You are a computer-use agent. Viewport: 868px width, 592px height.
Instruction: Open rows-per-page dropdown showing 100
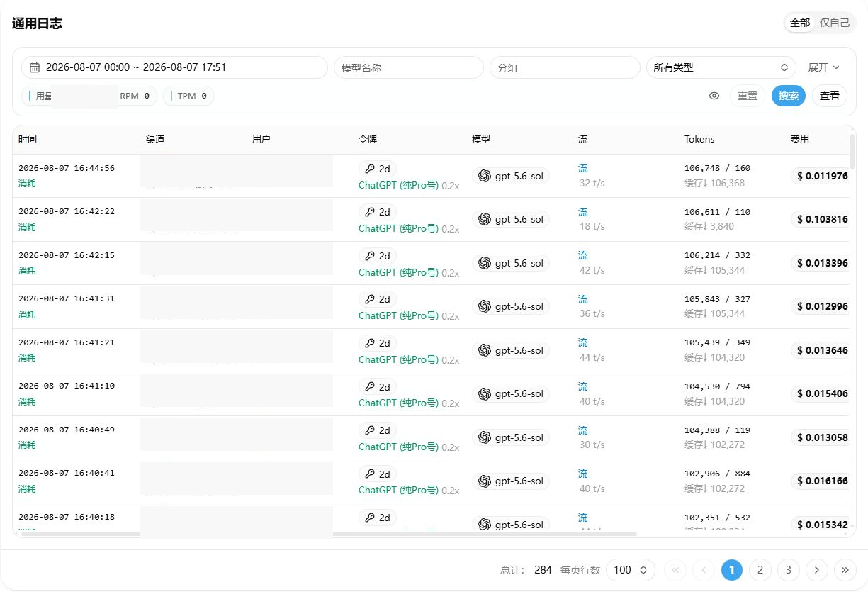click(x=631, y=570)
